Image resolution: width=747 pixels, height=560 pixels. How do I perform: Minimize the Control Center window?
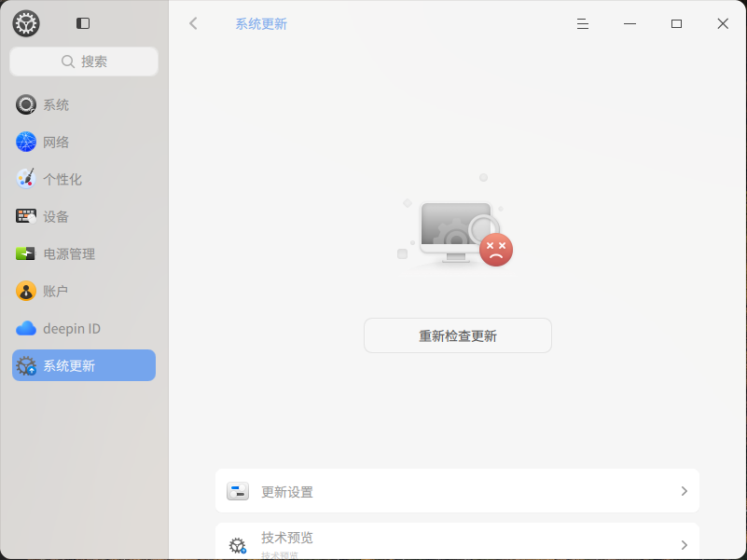(x=629, y=24)
